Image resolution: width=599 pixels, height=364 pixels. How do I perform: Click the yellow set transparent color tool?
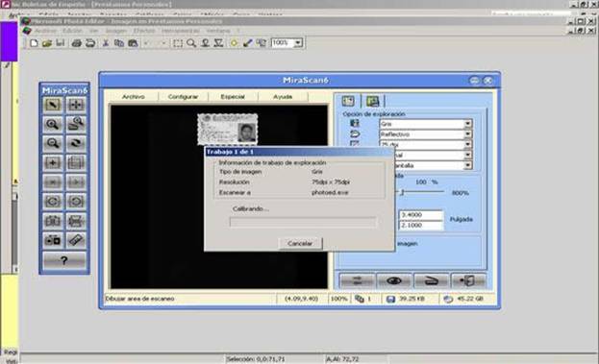click(x=234, y=42)
